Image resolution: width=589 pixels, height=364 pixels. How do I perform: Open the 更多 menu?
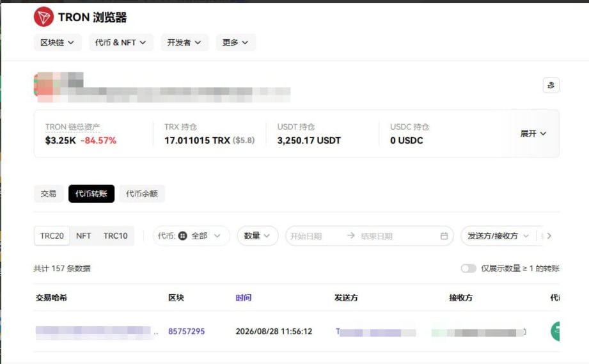pos(235,42)
